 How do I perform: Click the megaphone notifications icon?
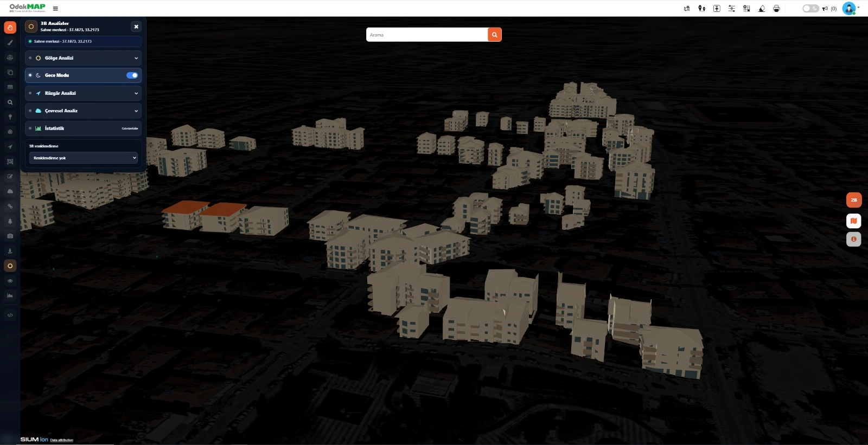(825, 9)
